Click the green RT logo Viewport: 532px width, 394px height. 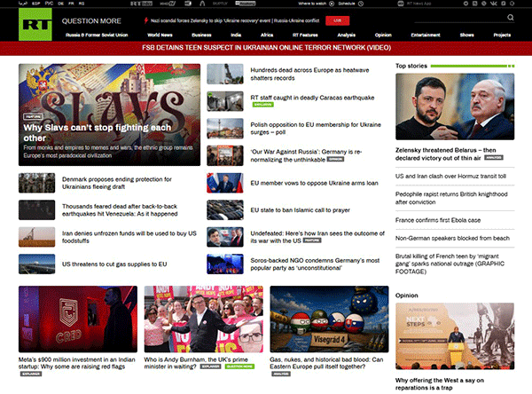[x=35, y=25]
